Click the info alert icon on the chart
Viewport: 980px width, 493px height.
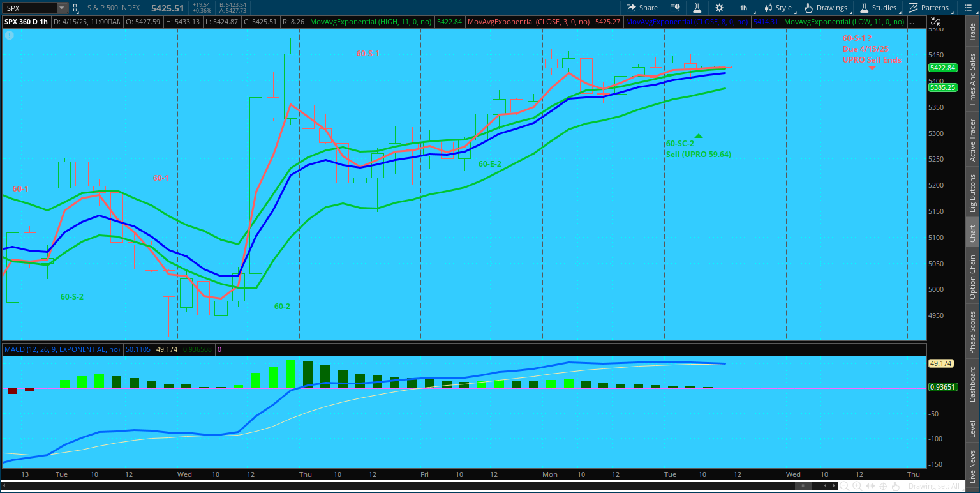[10, 35]
